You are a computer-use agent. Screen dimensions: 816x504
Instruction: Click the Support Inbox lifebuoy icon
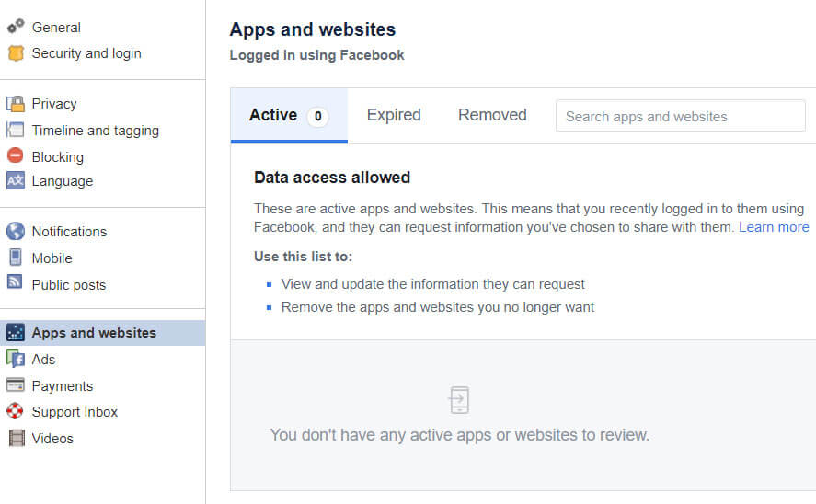coord(15,411)
